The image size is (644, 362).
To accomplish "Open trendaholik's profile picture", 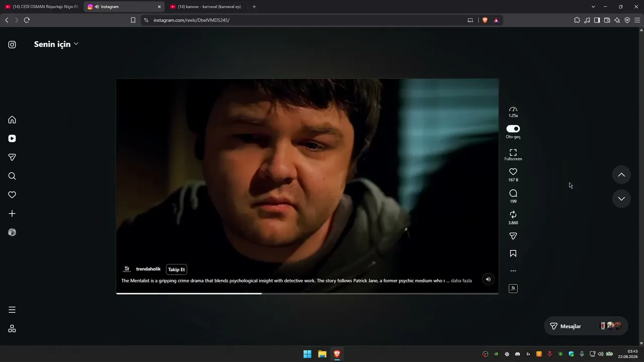I will pyautogui.click(x=127, y=269).
